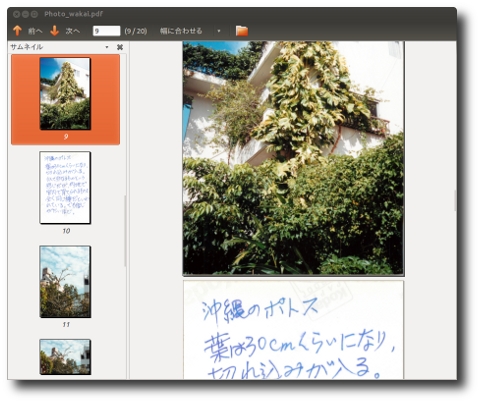The height and width of the screenshot is (403, 480).
Task: Open the サムネイル sidebar selector dropdown
Action: 60,47
